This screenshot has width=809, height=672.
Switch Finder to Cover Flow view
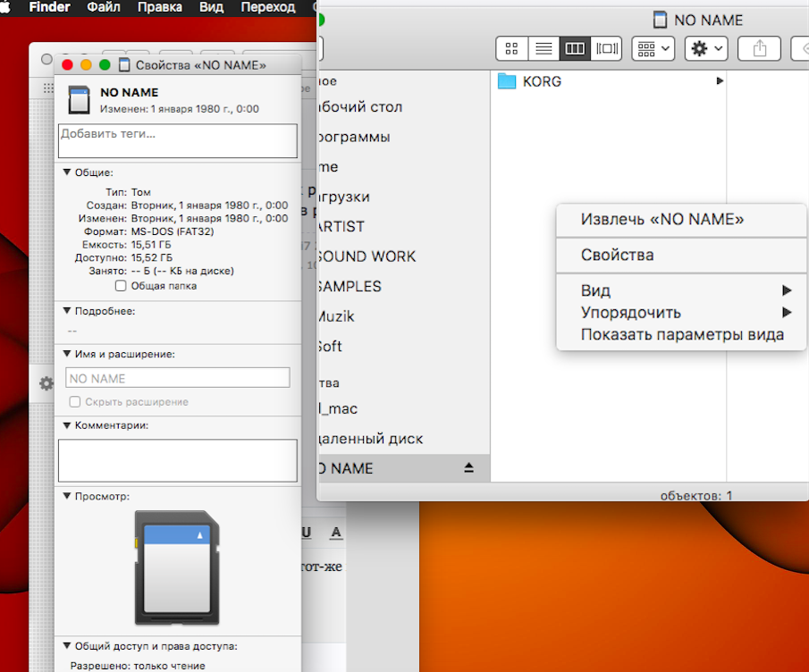coord(606,49)
